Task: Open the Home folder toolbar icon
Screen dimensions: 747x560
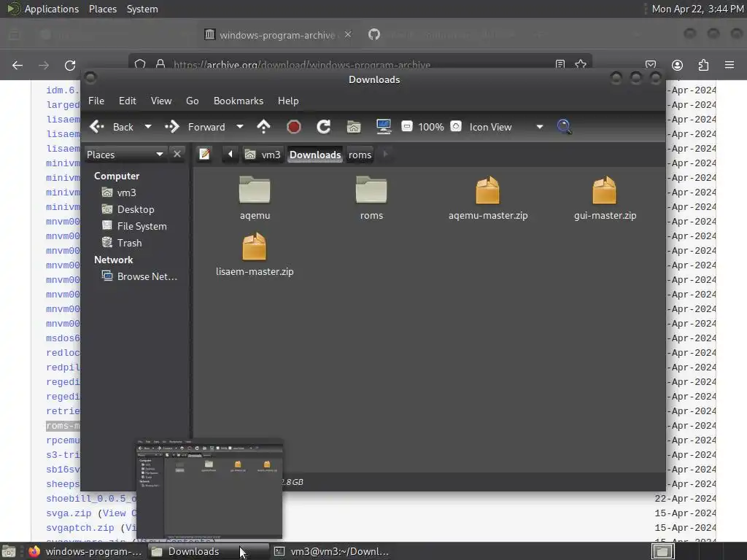Action: [354, 127]
